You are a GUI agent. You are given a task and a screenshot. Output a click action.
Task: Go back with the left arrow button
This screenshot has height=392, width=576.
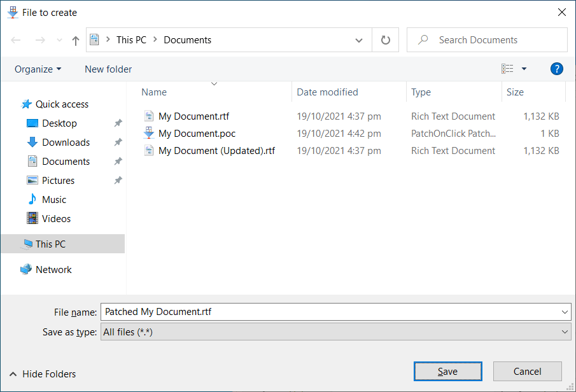tap(16, 40)
